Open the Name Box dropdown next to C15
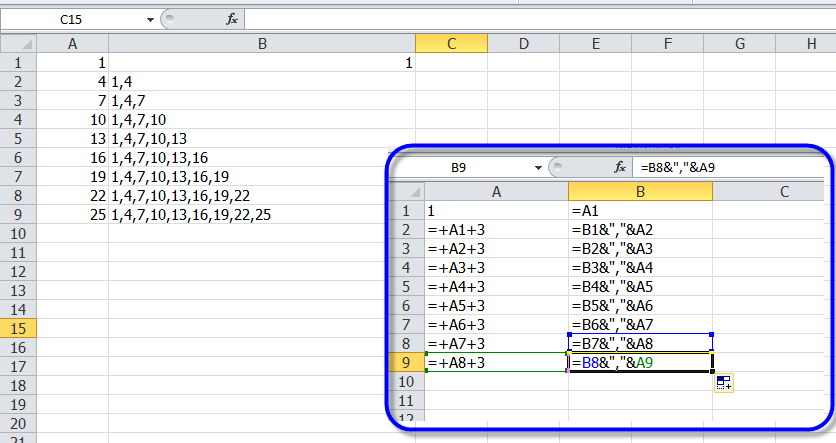This screenshot has height=443, width=836. click(x=150, y=20)
